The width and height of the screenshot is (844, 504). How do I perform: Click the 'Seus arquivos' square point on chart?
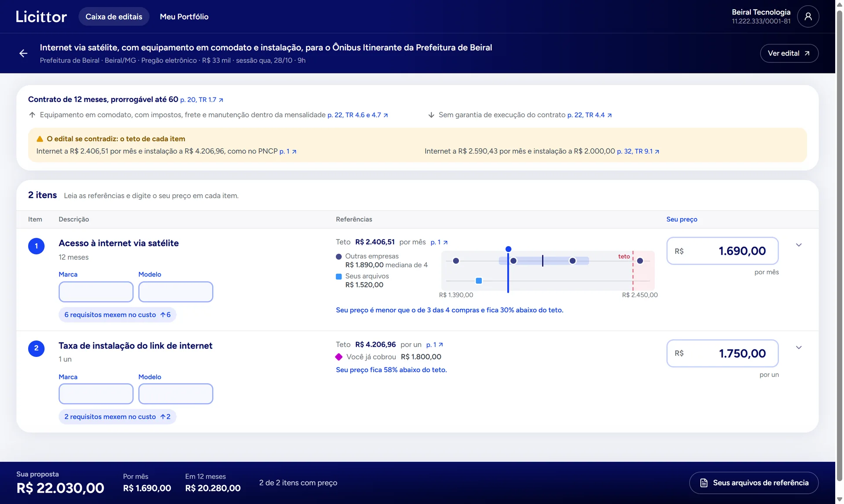click(x=479, y=280)
